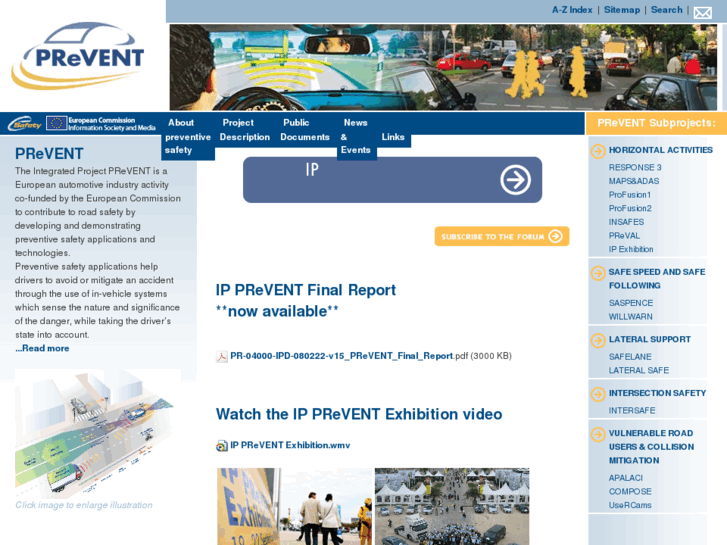Click the eSafety logo

25,123
